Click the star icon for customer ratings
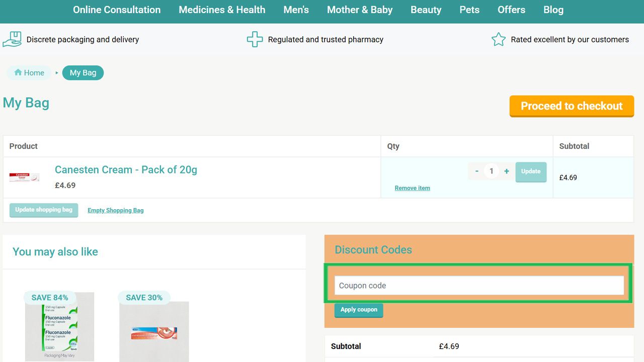This screenshot has width=644, height=362. pyautogui.click(x=498, y=39)
